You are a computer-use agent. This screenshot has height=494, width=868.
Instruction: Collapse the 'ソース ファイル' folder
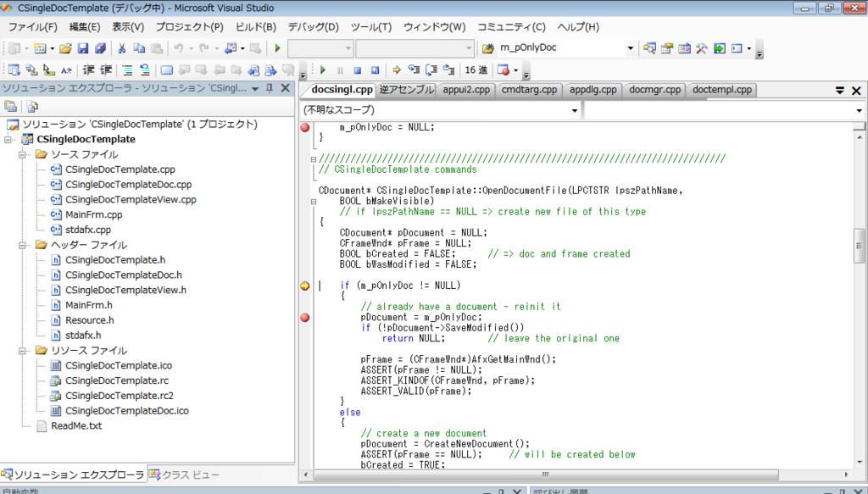point(23,155)
